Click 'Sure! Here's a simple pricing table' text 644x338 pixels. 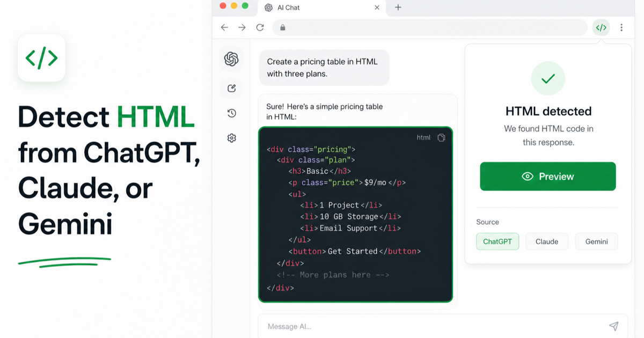click(325, 106)
